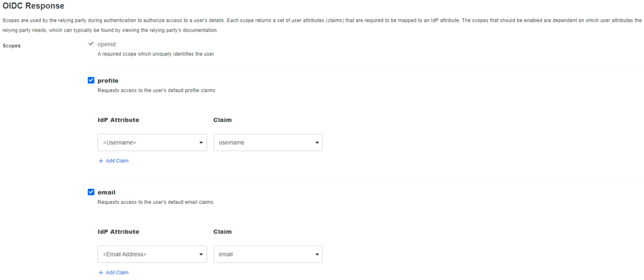Click the checkmark icon beside openid
This screenshot has height=280, width=644.
pyautogui.click(x=91, y=44)
